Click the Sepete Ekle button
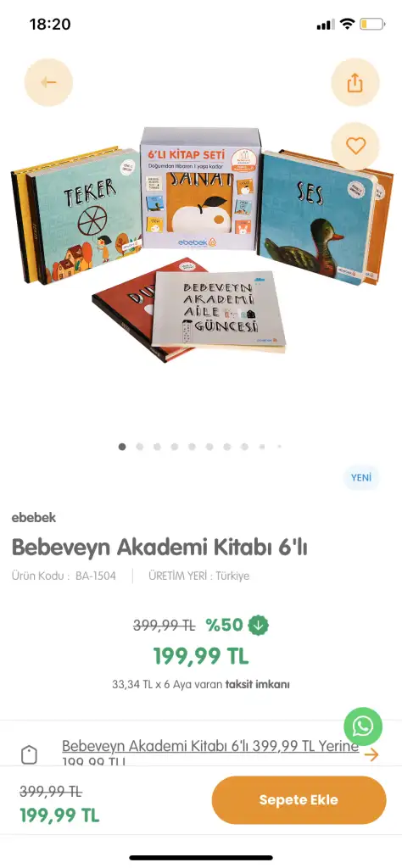This screenshot has height=868, width=402. [x=299, y=800]
